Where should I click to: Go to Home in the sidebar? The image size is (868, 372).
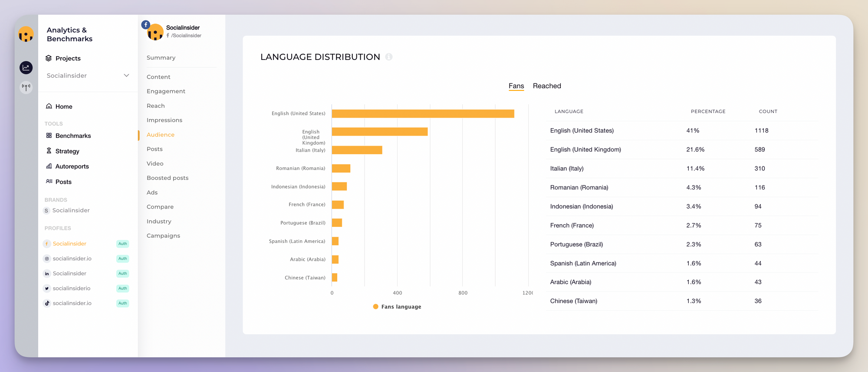(64, 106)
